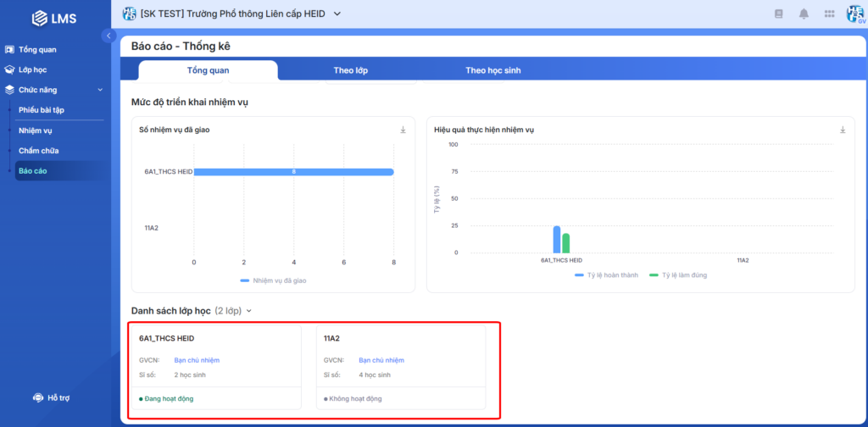Image resolution: width=868 pixels, height=427 pixels.
Task: Open the notifications bell icon
Action: (x=804, y=14)
